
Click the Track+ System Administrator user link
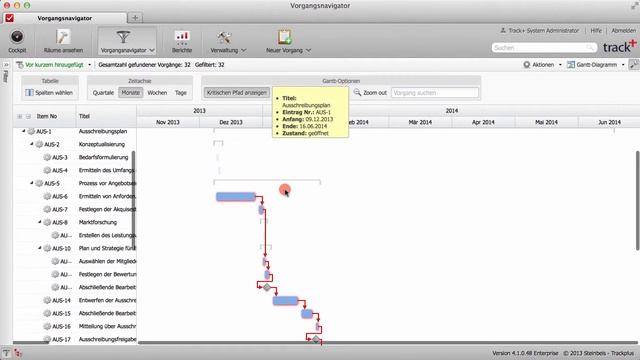tap(540, 31)
